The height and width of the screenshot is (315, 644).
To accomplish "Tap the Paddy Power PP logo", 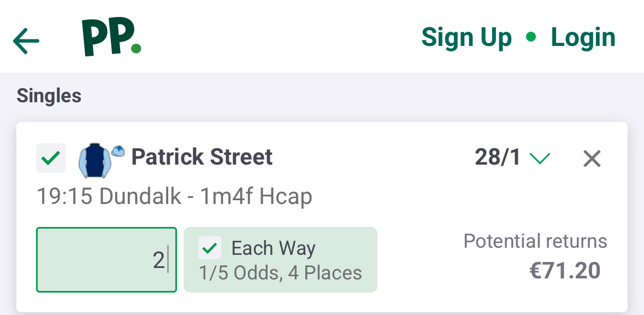I will 111,37.
